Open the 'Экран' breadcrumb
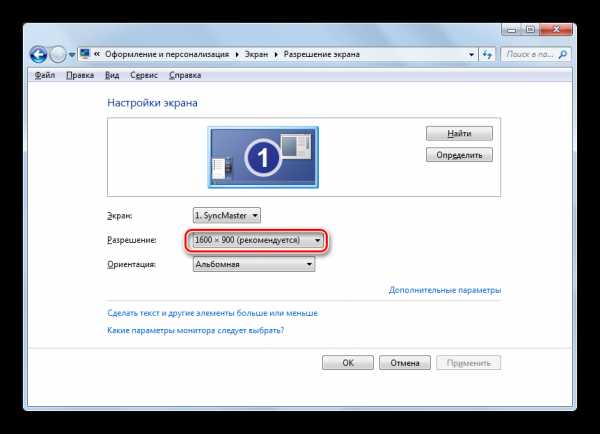Image resolution: width=600 pixels, height=434 pixels. 256,54
